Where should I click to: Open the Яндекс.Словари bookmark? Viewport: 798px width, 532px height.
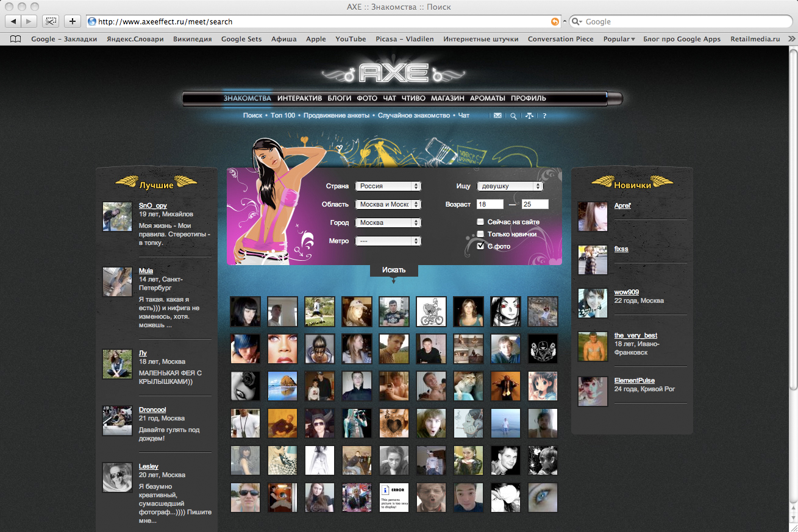(135, 39)
